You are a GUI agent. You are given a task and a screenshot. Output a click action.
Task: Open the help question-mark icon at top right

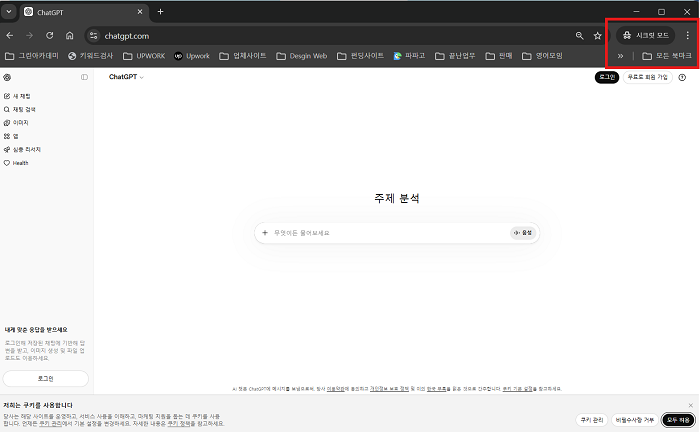coord(682,77)
